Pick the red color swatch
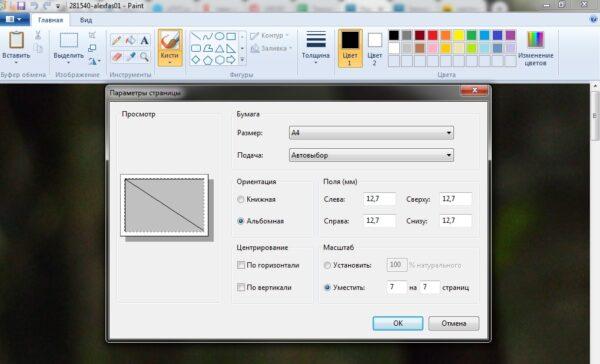 click(432, 35)
